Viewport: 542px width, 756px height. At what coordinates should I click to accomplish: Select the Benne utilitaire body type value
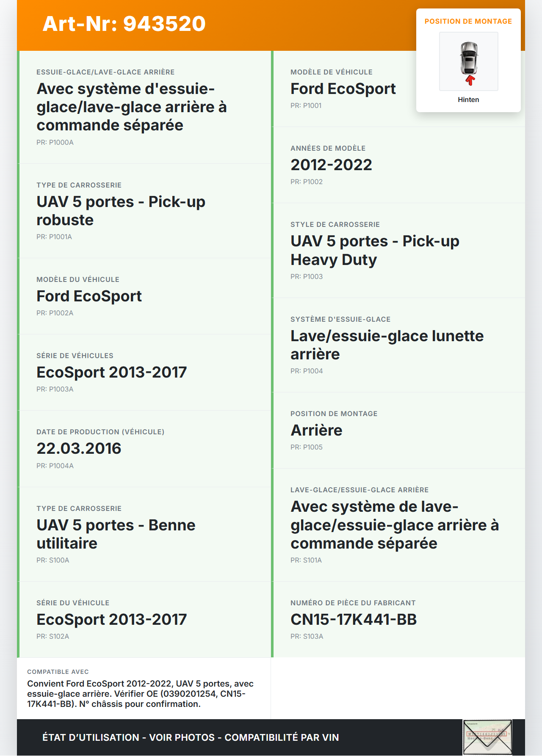[116, 534]
